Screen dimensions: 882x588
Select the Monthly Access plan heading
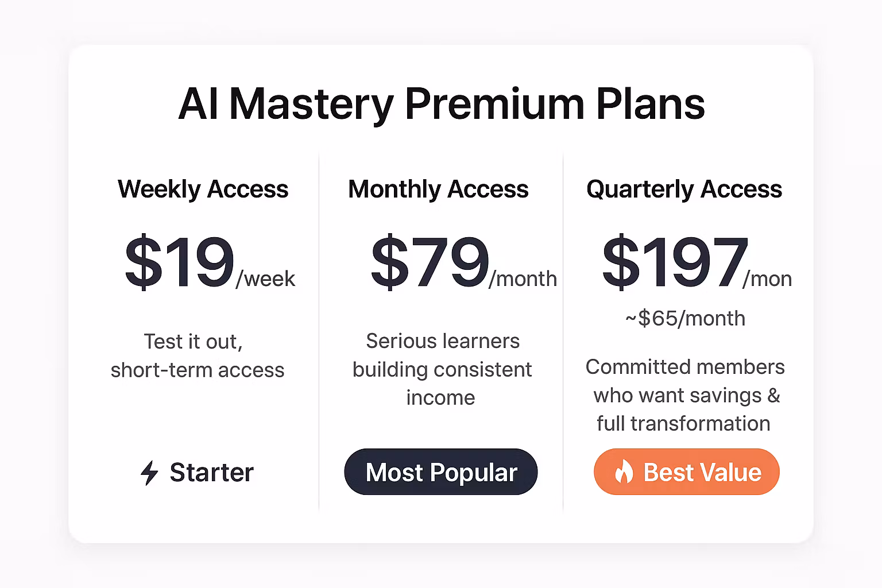coord(438,189)
